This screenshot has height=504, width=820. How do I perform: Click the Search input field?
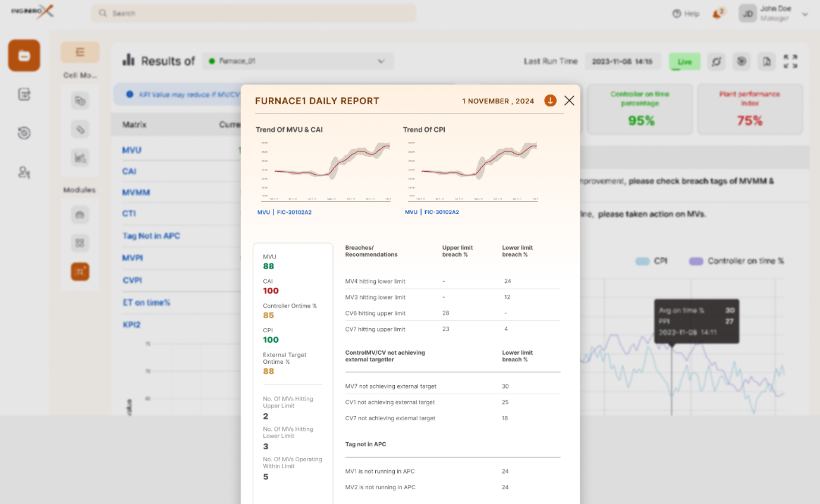(x=253, y=13)
